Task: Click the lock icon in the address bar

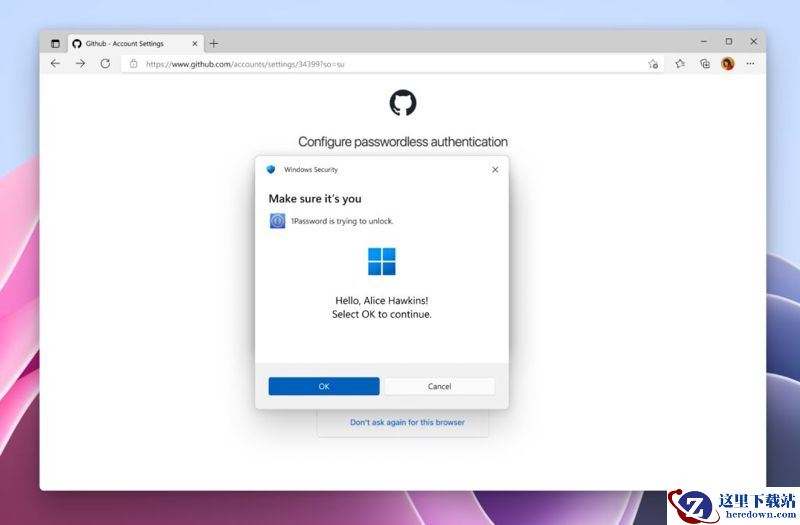Action: [133, 64]
